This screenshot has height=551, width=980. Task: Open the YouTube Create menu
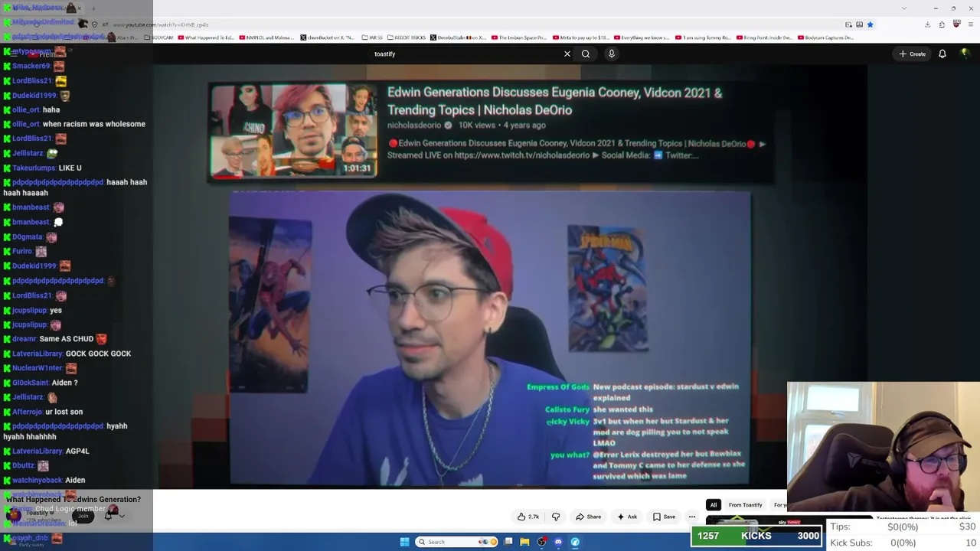tap(913, 54)
